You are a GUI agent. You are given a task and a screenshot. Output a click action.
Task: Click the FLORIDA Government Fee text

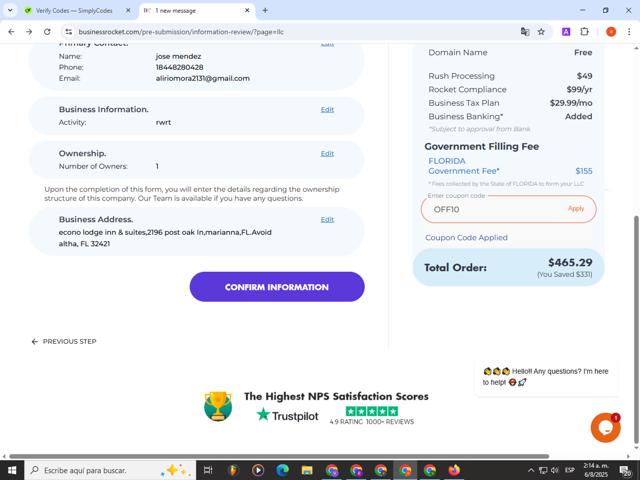[464, 166]
